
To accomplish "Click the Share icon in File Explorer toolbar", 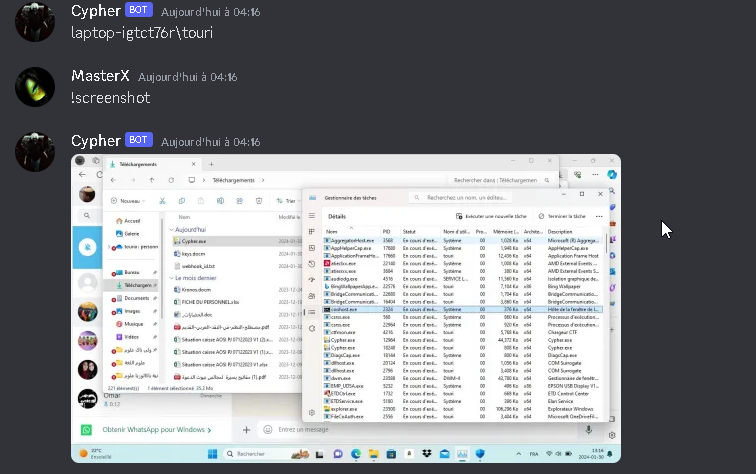I will (240, 201).
